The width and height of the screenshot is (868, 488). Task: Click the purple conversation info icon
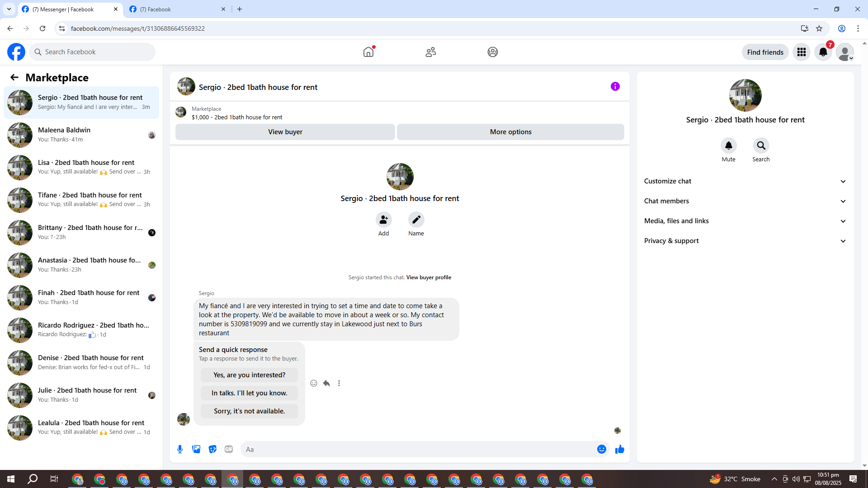click(615, 86)
